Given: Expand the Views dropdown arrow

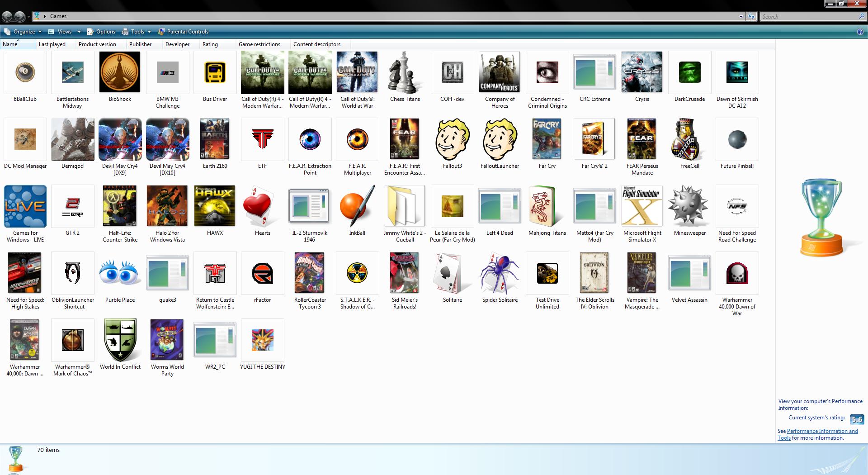Looking at the screenshot, I should [79, 32].
